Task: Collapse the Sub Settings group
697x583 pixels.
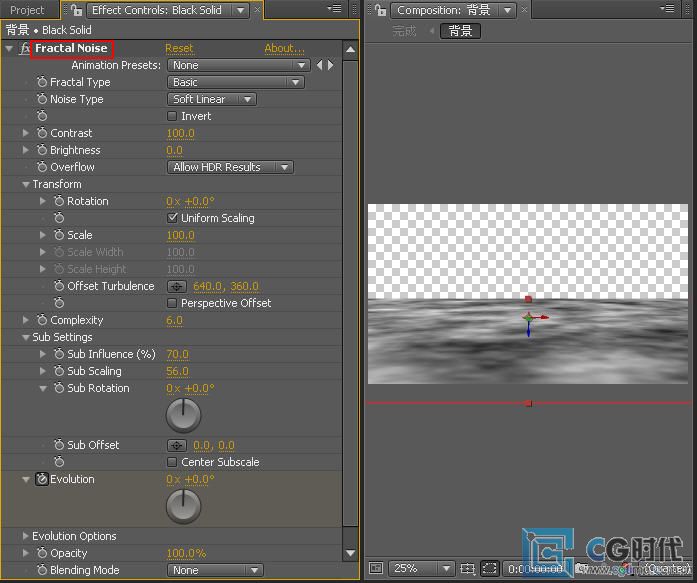Action: point(26,337)
